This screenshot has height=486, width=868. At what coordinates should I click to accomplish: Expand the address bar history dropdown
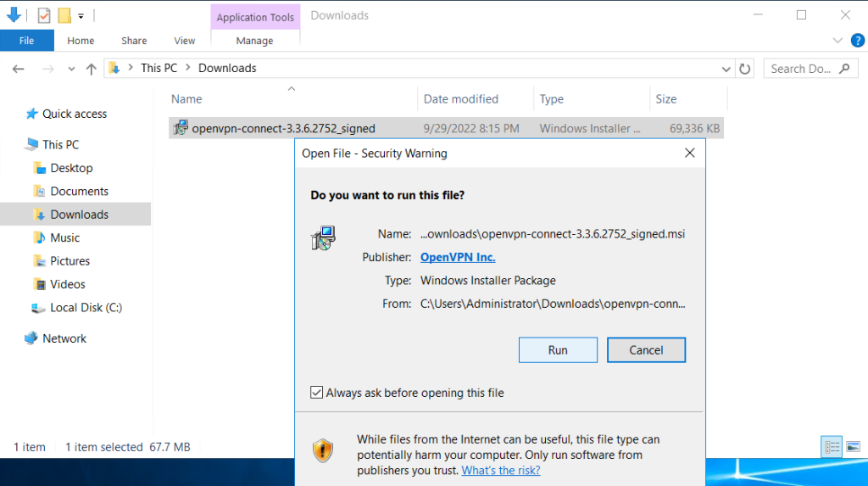tap(726, 70)
